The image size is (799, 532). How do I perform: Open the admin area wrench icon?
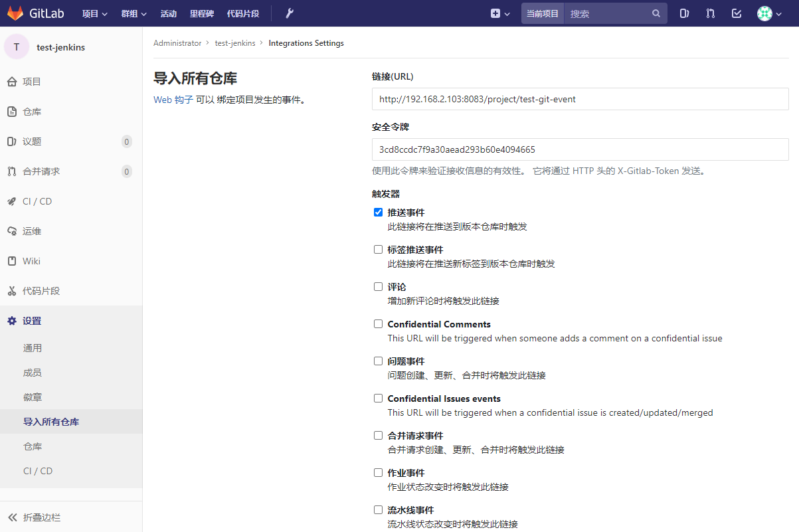pyautogui.click(x=289, y=13)
